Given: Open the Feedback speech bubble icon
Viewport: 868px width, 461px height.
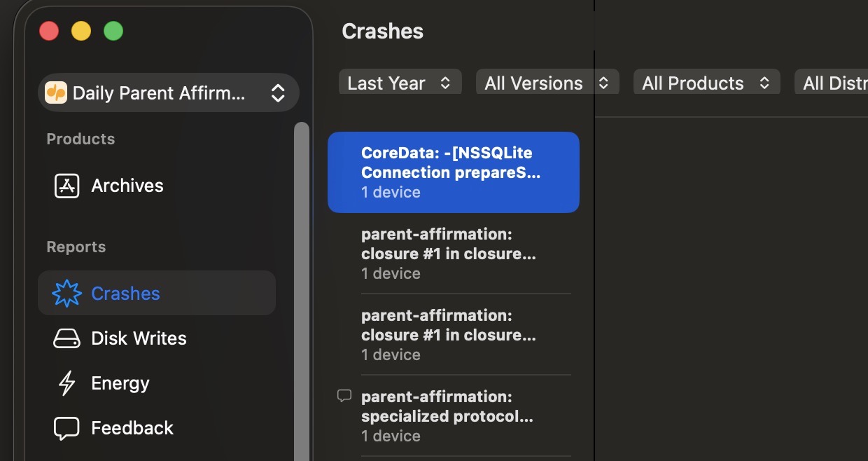Looking at the screenshot, I should (x=66, y=427).
